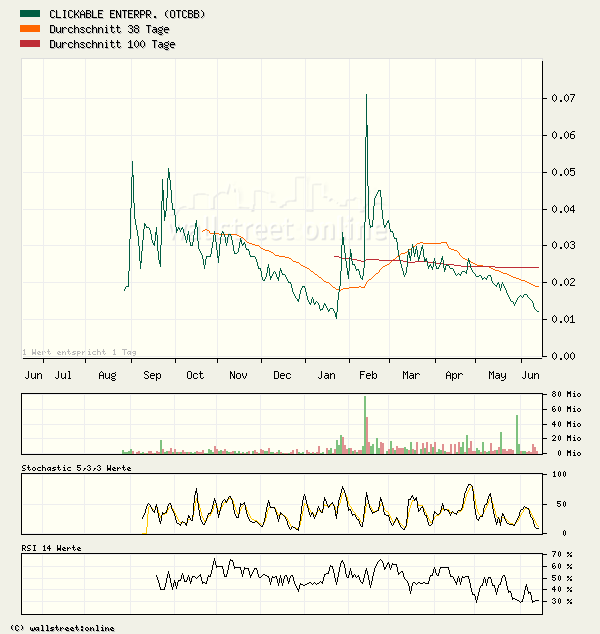The height and width of the screenshot is (634, 600).
Task: Click the Aug month label
Action: [107, 376]
